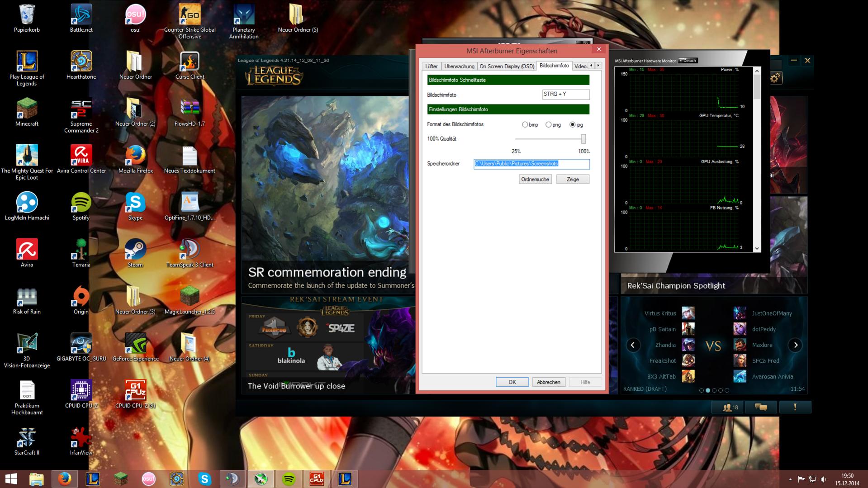Click Hardware Monitor scrollbar down arrow
Image resolution: width=868 pixels, height=488 pixels.
click(x=757, y=248)
